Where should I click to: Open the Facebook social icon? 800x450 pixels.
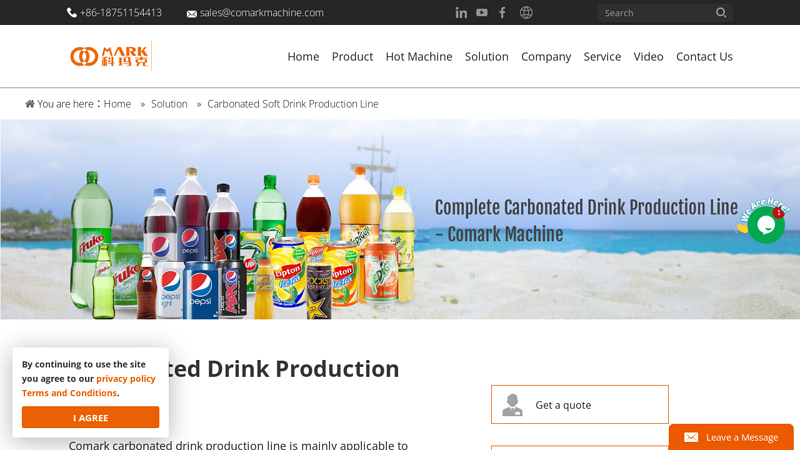(503, 12)
